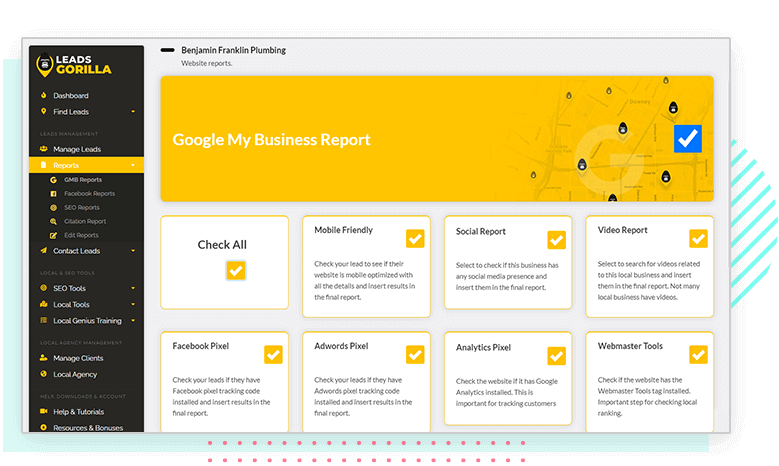The image size is (779, 466).
Task: Select Edit Reports pencil item
Action: pos(81,236)
